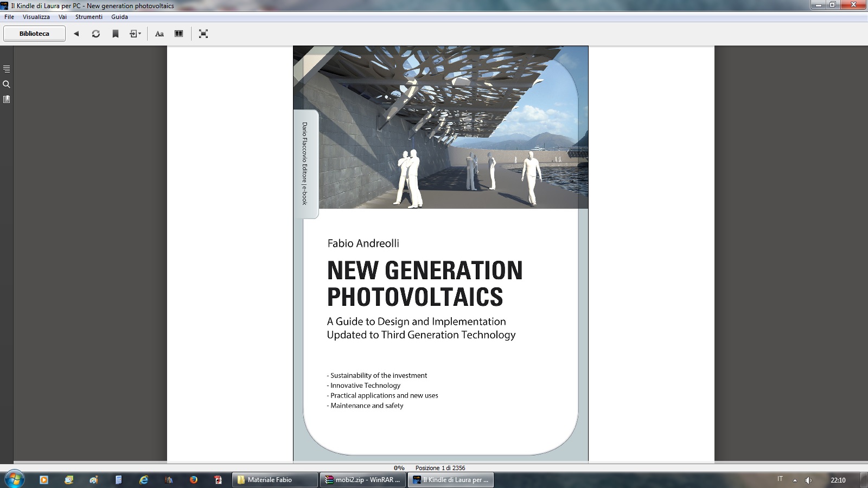Click the Dario Flaccovio Editore side tab
This screenshot has height=488, width=868.
click(305, 164)
